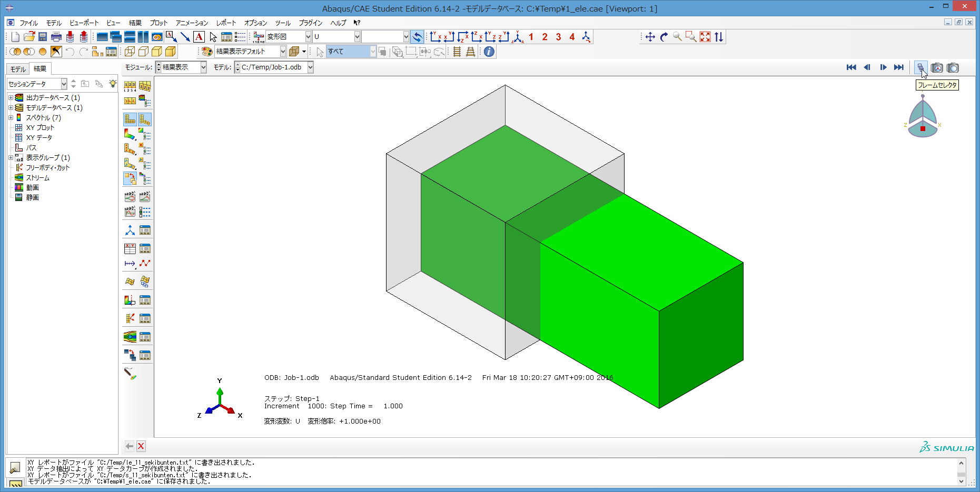Switch to the モデル tab
The image size is (980, 492).
pos(18,69)
